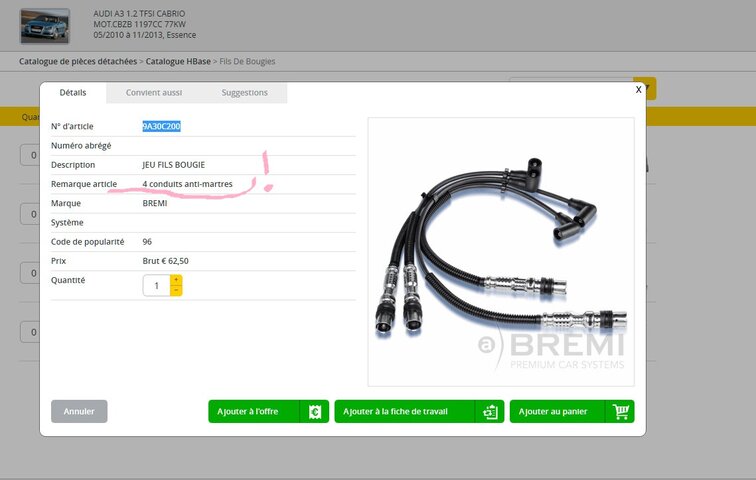The image size is (756, 480).
Task: Click the BREMI brand value
Action: point(155,203)
